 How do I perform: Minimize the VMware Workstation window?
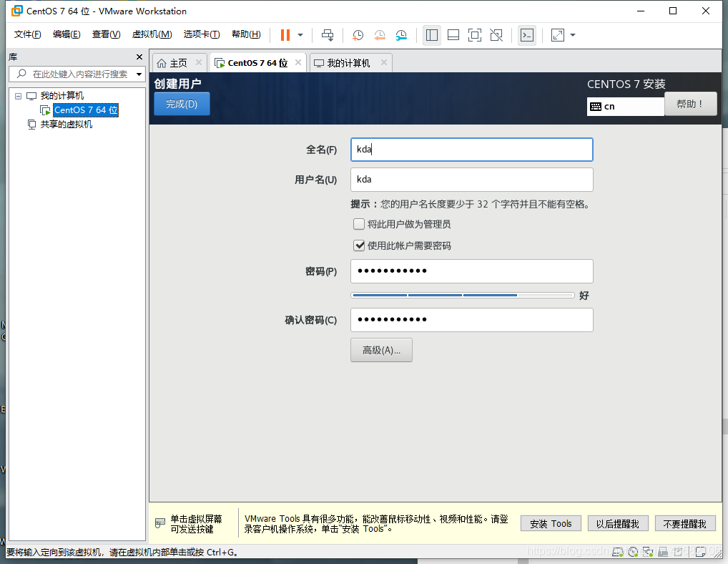coord(641,11)
